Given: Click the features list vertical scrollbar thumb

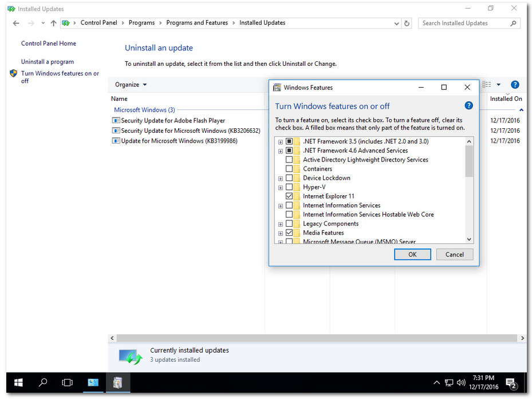Looking at the screenshot, I should pos(469,161).
